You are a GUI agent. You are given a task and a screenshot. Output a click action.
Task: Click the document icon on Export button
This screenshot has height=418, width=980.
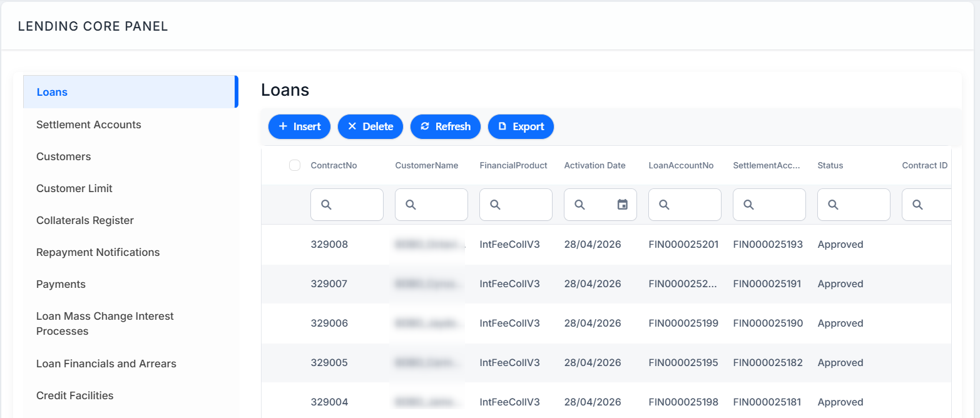coord(502,126)
